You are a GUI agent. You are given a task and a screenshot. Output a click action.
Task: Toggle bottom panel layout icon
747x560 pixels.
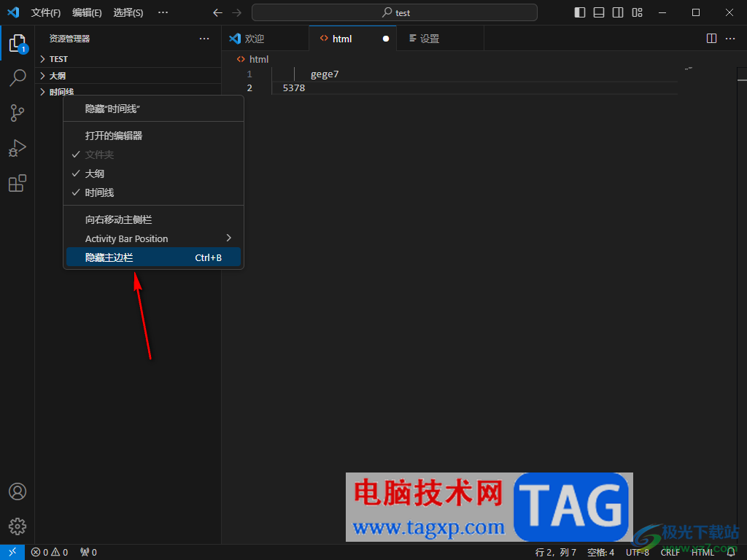pos(599,12)
